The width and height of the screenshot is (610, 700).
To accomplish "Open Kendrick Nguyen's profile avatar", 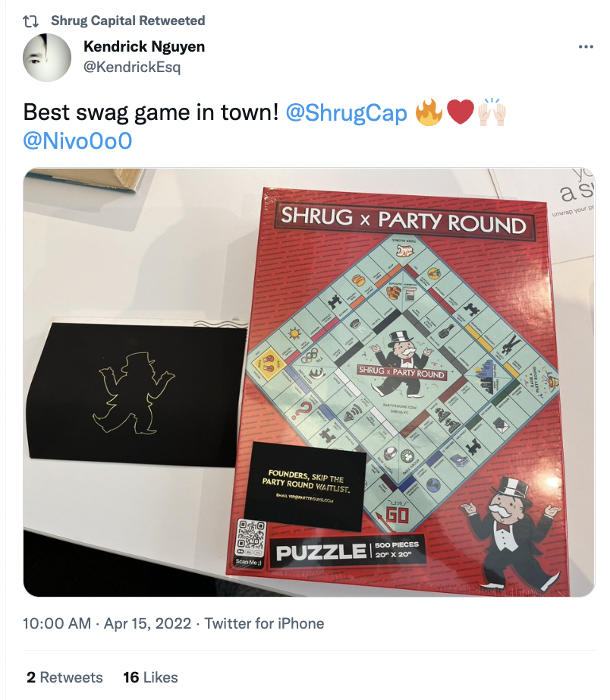I will (x=47, y=57).
